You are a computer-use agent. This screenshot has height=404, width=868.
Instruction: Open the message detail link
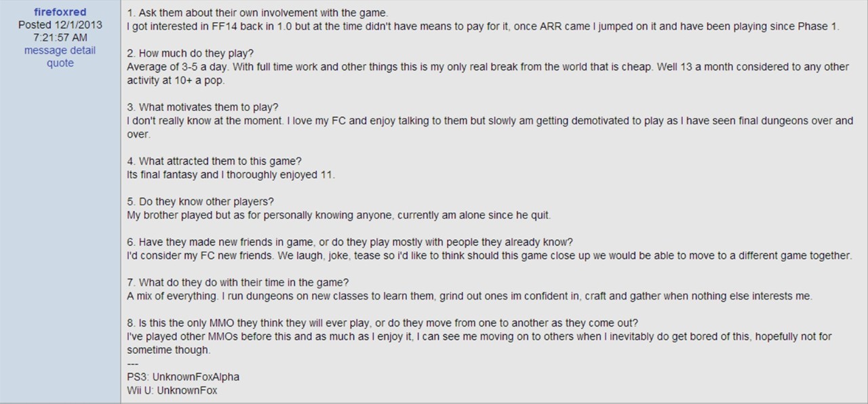coord(60,50)
